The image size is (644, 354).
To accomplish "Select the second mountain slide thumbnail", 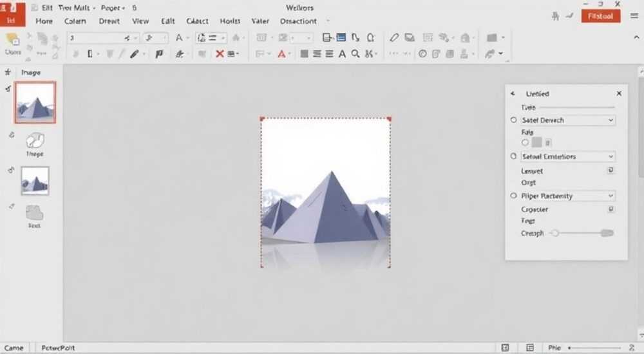I will (35, 181).
